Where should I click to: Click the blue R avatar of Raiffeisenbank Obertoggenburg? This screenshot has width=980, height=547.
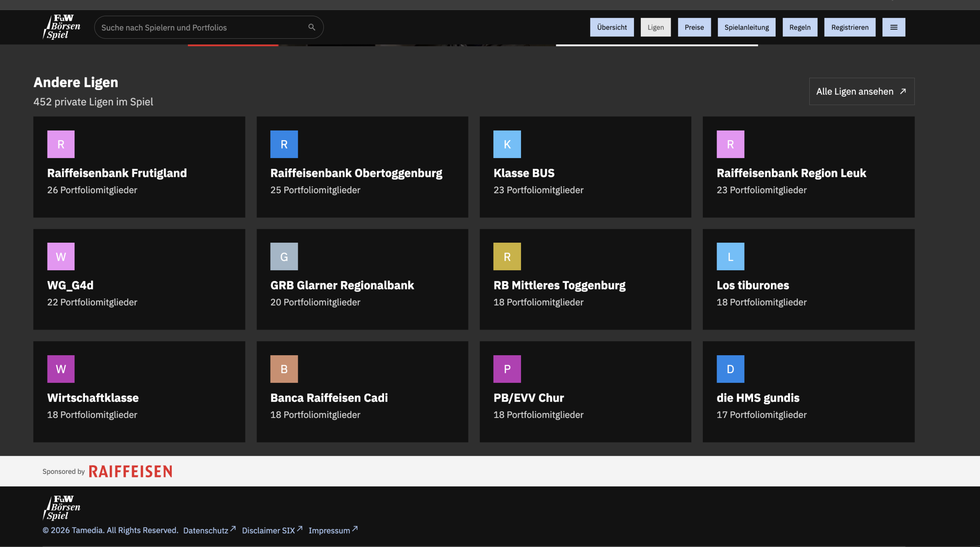click(284, 144)
